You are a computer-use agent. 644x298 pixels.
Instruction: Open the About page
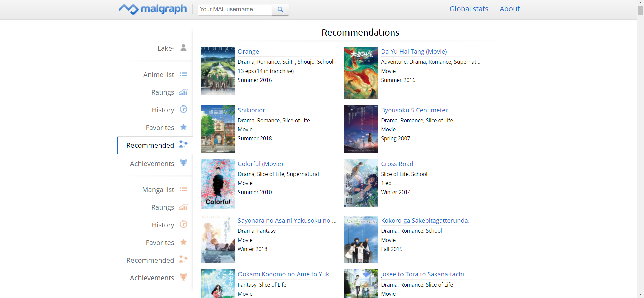509,9
